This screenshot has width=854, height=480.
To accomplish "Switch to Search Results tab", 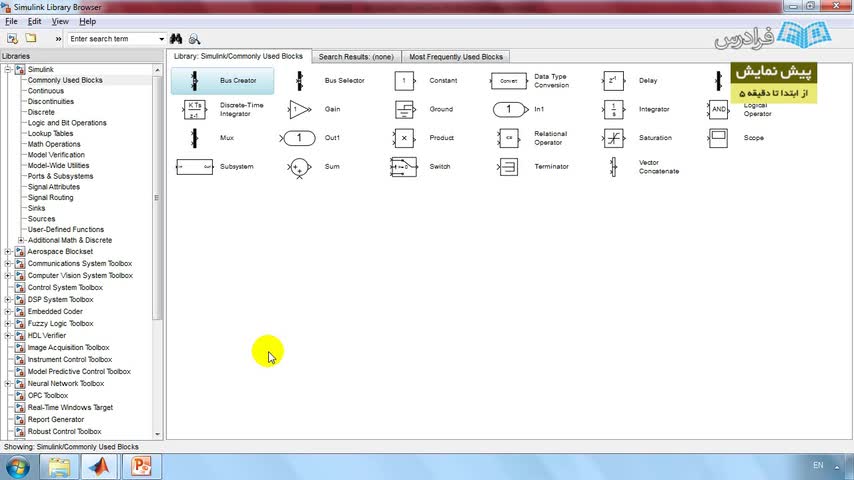I will click(x=356, y=57).
